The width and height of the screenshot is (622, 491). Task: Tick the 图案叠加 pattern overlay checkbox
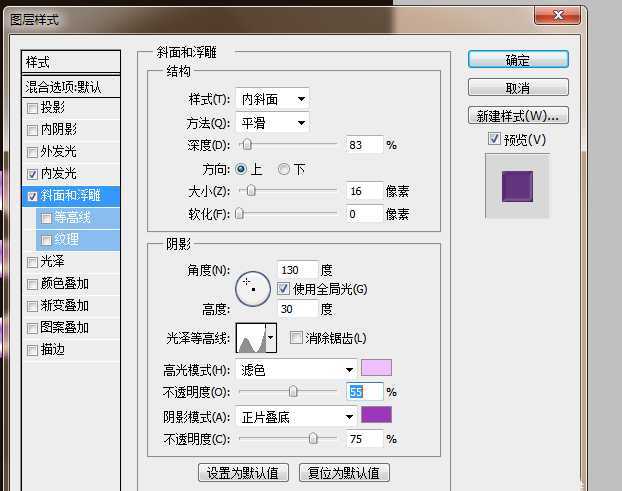pos(32,328)
